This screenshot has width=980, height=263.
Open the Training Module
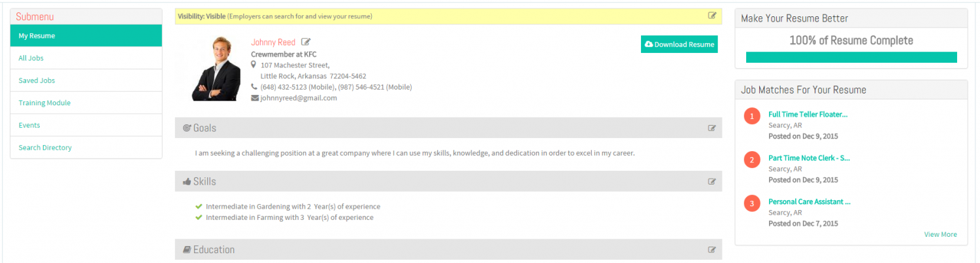tap(86, 103)
